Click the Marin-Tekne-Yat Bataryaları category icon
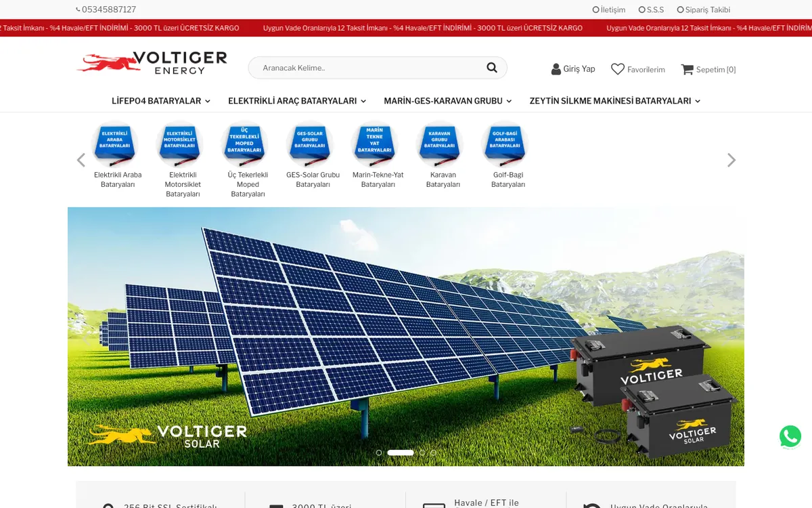Viewport: 812px width, 508px height. coord(375,144)
